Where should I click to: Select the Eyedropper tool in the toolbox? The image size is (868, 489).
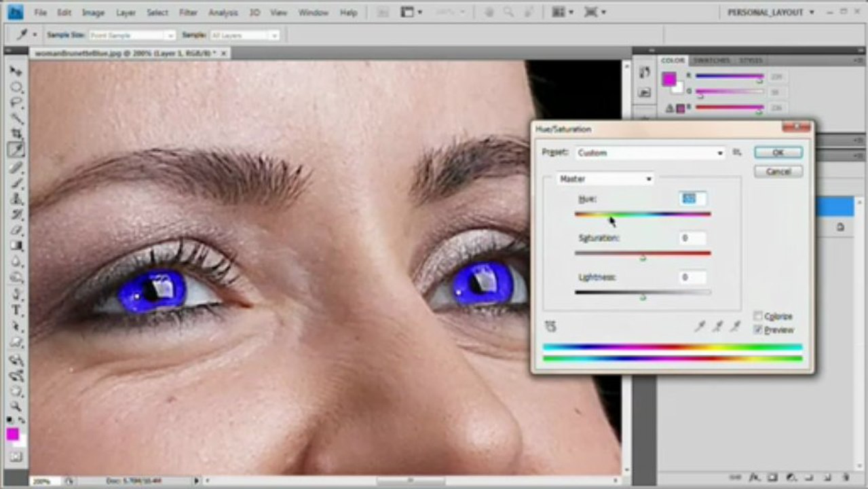[16, 149]
